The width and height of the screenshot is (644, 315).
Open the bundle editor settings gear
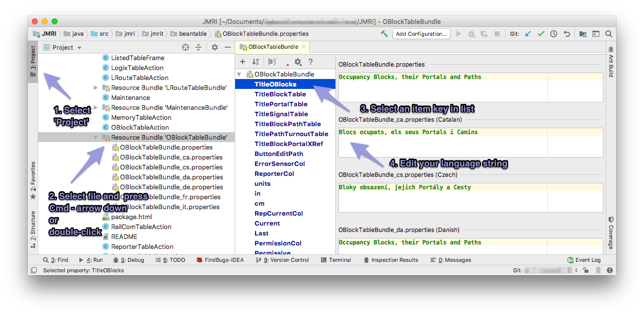(x=298, y=62)
